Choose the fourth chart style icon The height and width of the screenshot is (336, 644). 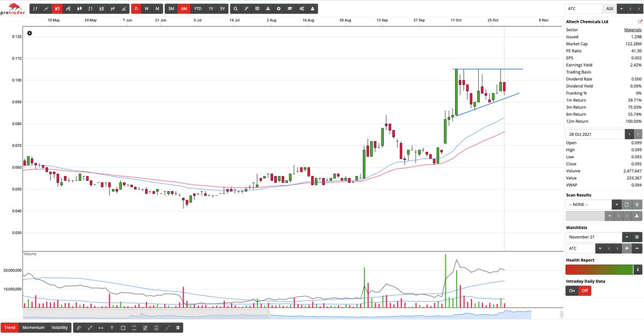pos(68,9)
